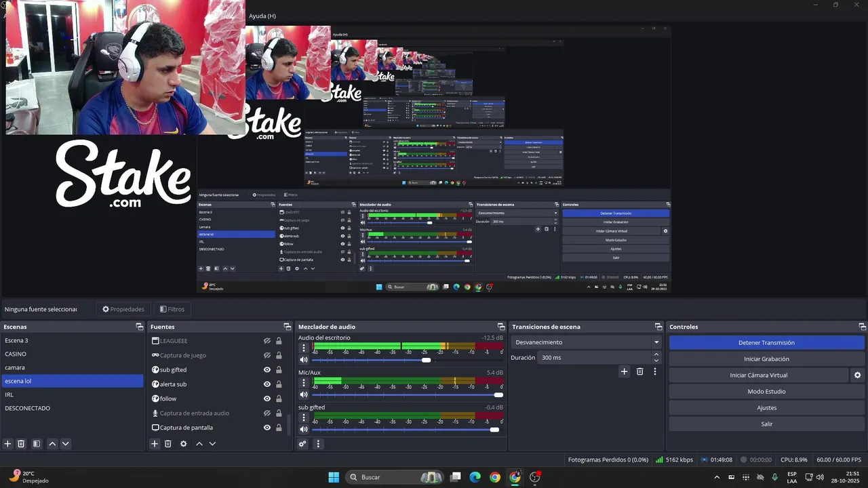Open Windows Start menu
Image resolution: width=868 pixels, height=488 pixels.
[334, 477]
